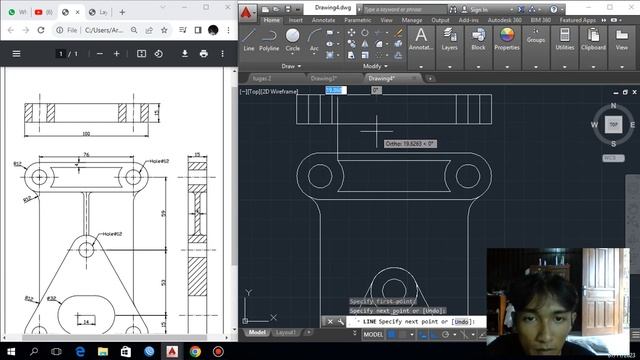Expand the Clipboard panel arrow
This screenshot has height=360, width=640.
click(593, 67)
